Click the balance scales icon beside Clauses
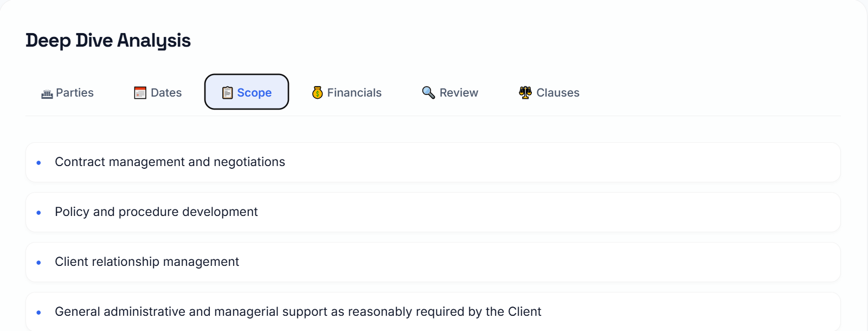This screenshot has height=331, width=868. point(525,93)
